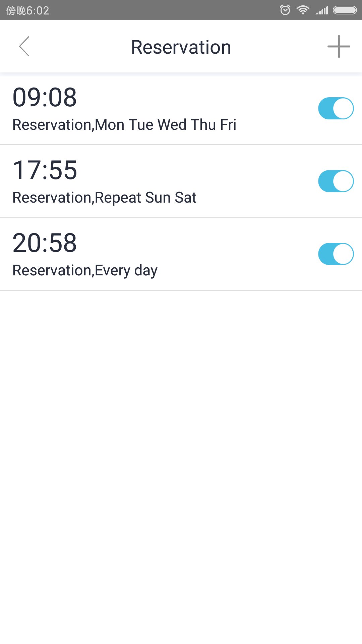Select the 20:58 time text

click(x=45, y=243)
